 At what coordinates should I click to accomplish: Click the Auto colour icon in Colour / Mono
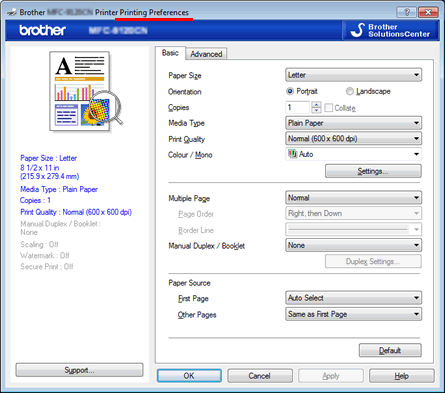[x=292, y=154]
